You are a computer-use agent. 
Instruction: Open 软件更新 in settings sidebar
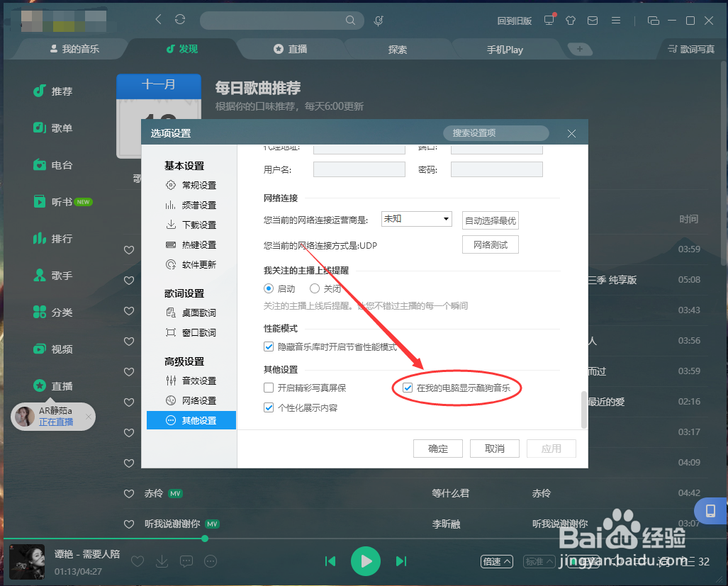191,264
